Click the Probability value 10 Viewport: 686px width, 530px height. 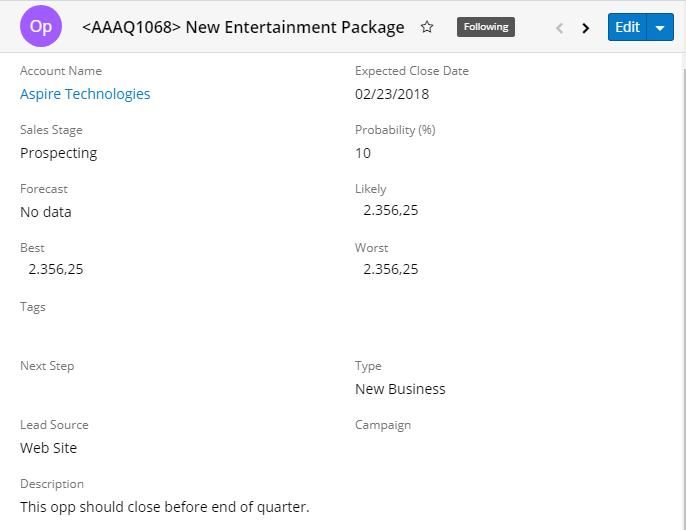pyautogui.click(x=363, y=153)
